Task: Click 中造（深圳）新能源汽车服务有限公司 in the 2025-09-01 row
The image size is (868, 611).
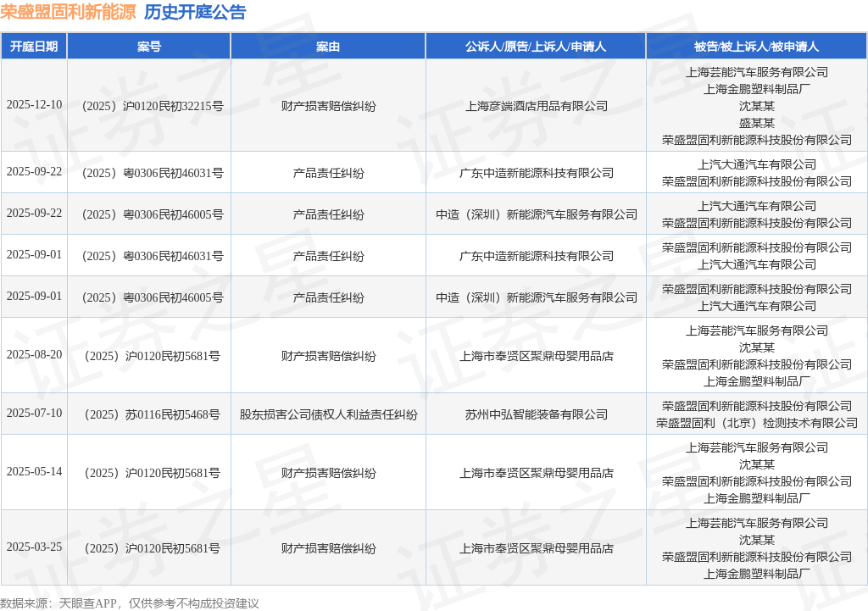Action: (536, 297)
